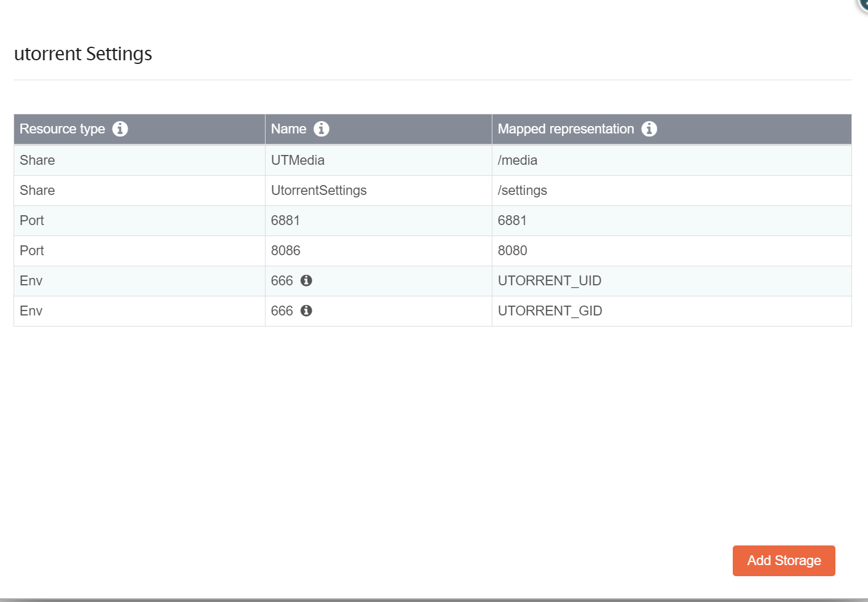This screenshot has width=868, height=602.
Task: Click the UTORRENT_GID mapped value
Action: (550, 311)
